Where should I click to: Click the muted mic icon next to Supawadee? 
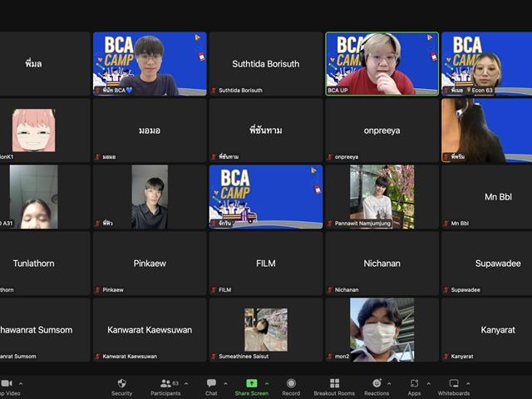click(x=446, y=290)
